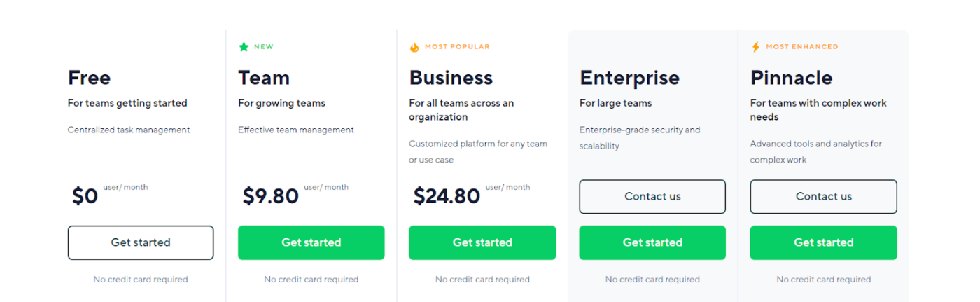Click Contact us in Enterprise column
980x302 pixels.
[652, 197]
